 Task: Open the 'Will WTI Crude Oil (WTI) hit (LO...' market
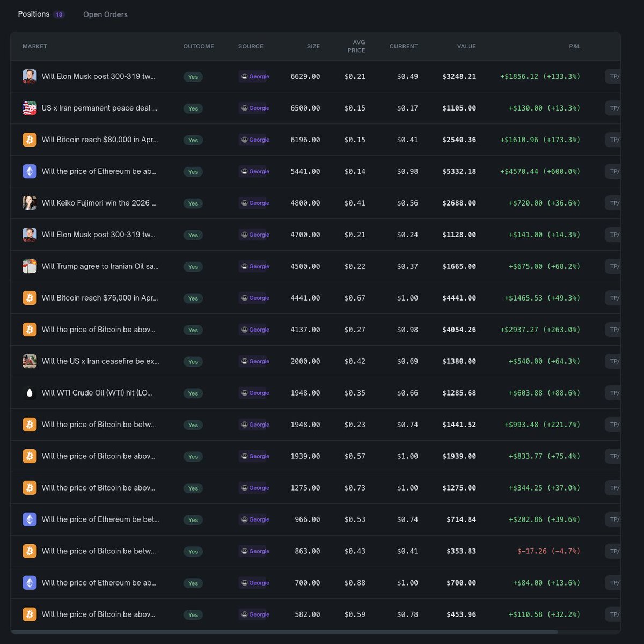click(x=97, y=393)
